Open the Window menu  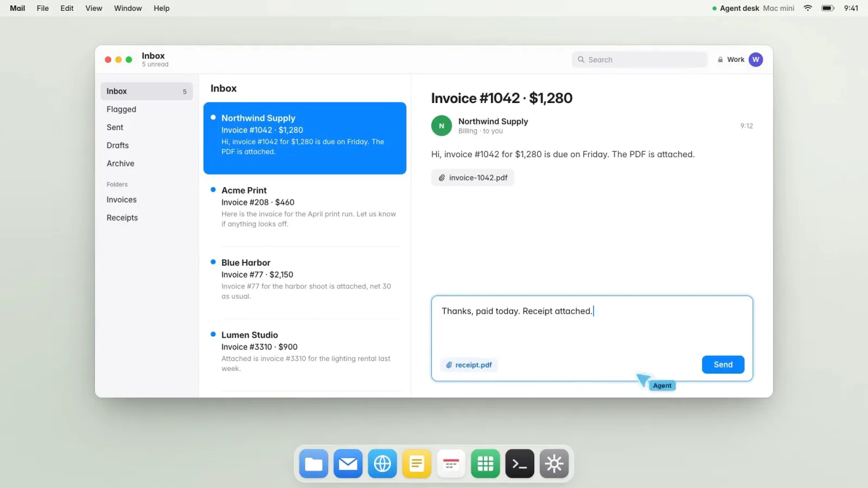click(128, 8)
